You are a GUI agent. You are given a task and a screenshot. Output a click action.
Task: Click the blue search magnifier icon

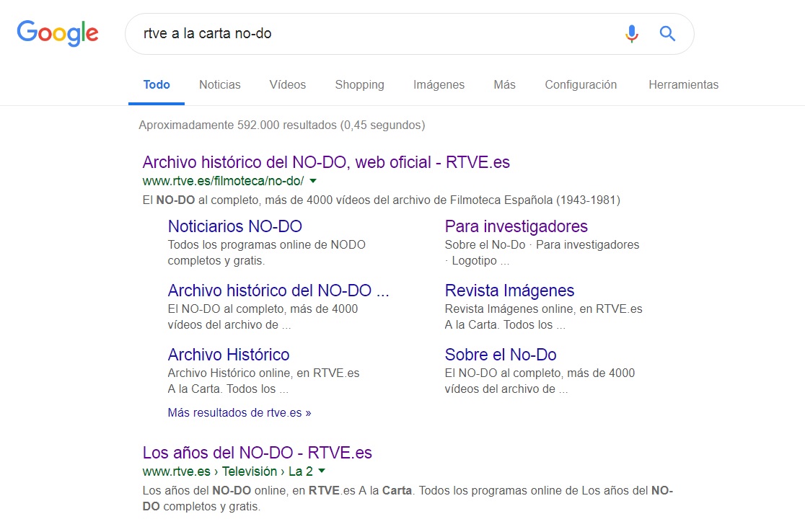[667, 34]
